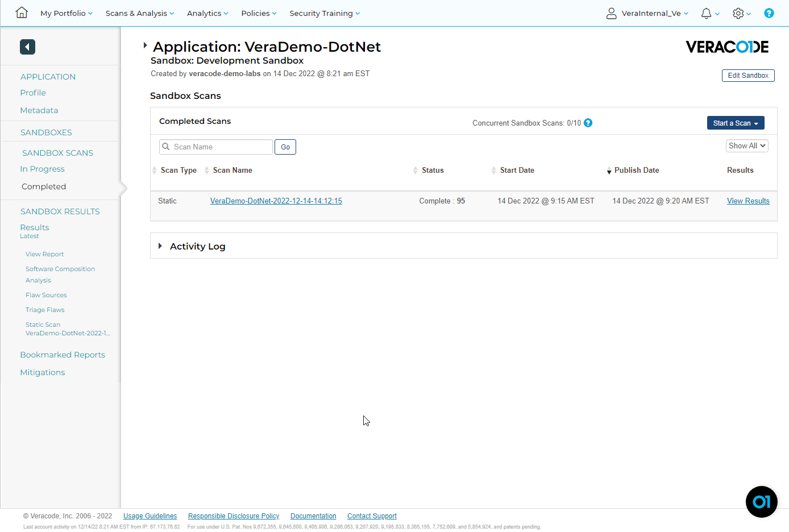Sort by Start Date column arrows
Viewport: 789px width, 532px height.
click(494, 170)
